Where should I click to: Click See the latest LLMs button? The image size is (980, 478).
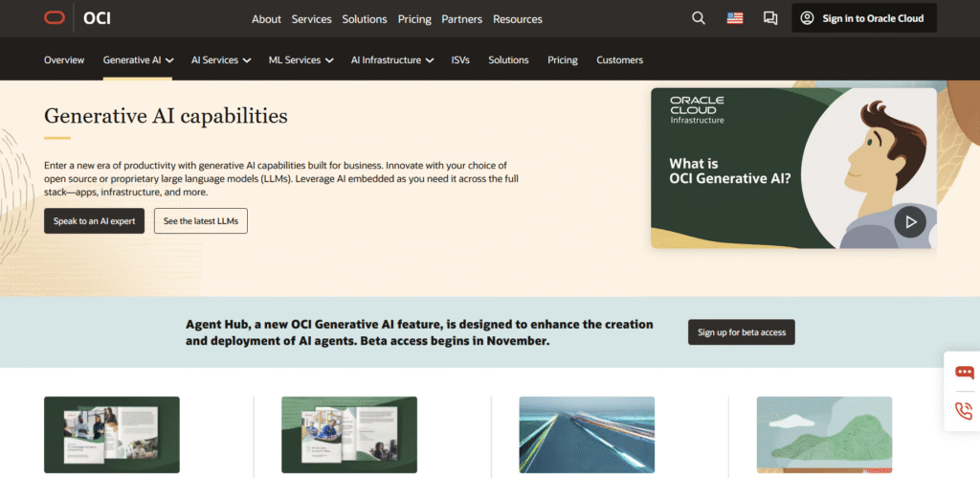point(201,221)
